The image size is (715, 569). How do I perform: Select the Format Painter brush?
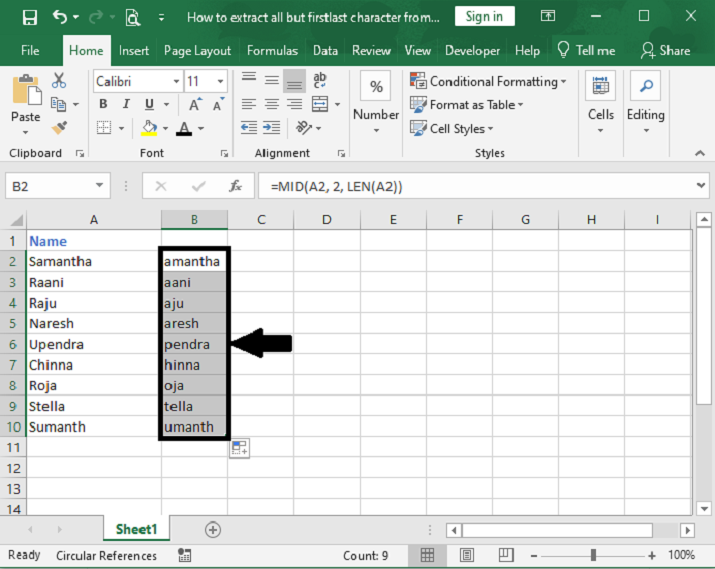[59, 128]
